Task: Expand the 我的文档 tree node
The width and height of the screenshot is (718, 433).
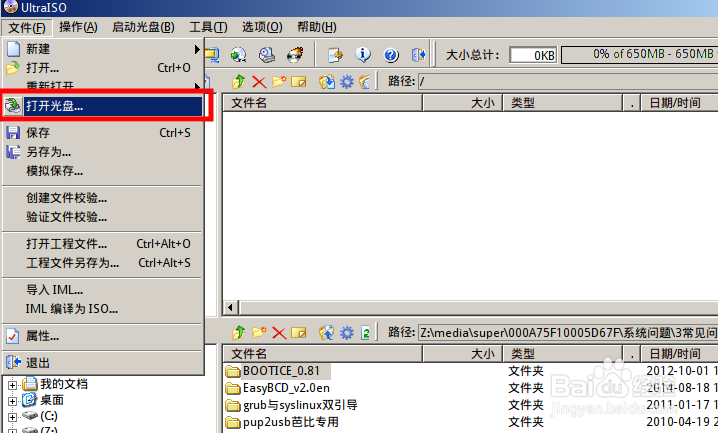Action: click(x=12, y=385)
